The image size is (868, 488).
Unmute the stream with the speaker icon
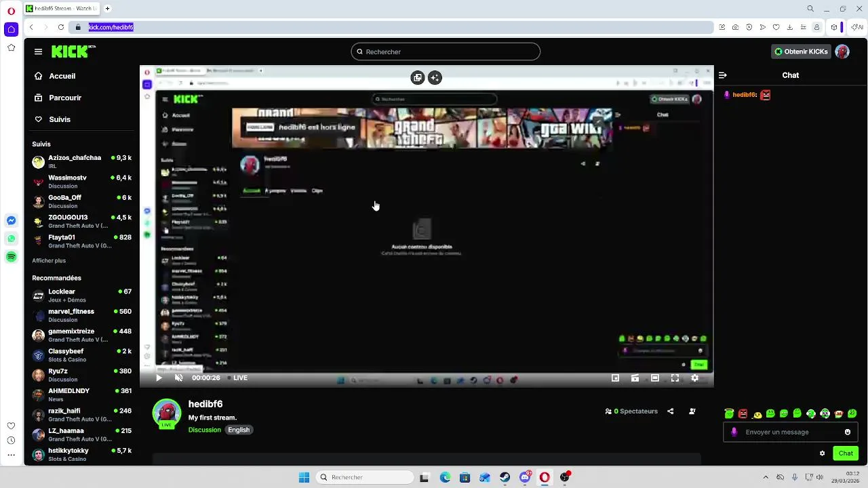(x=179, y=378)
